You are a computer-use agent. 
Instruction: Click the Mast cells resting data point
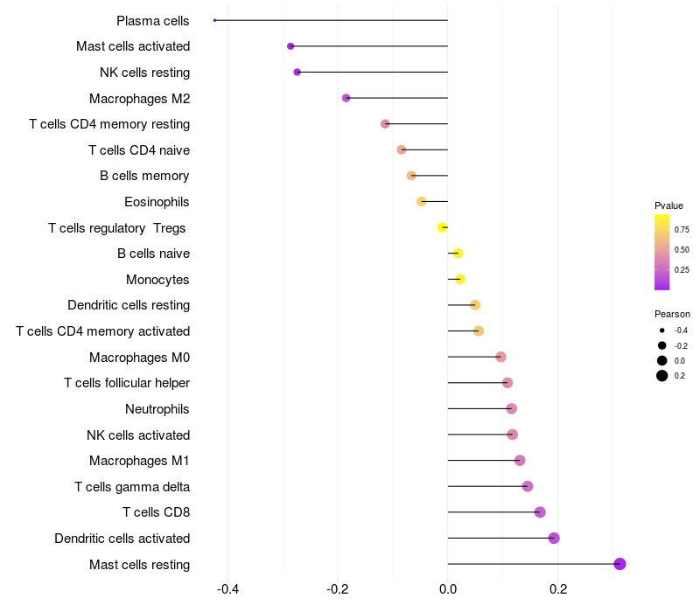coord(619,564)
